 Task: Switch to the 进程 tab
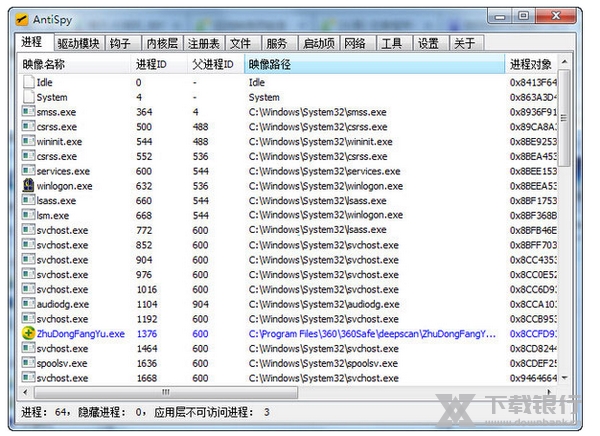pos(34,42)
